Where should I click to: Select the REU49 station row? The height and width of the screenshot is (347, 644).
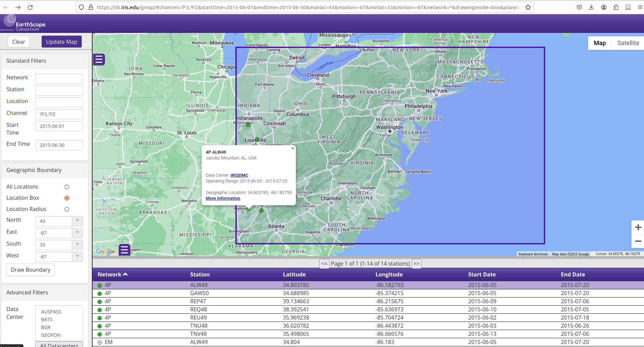(368, 318)
